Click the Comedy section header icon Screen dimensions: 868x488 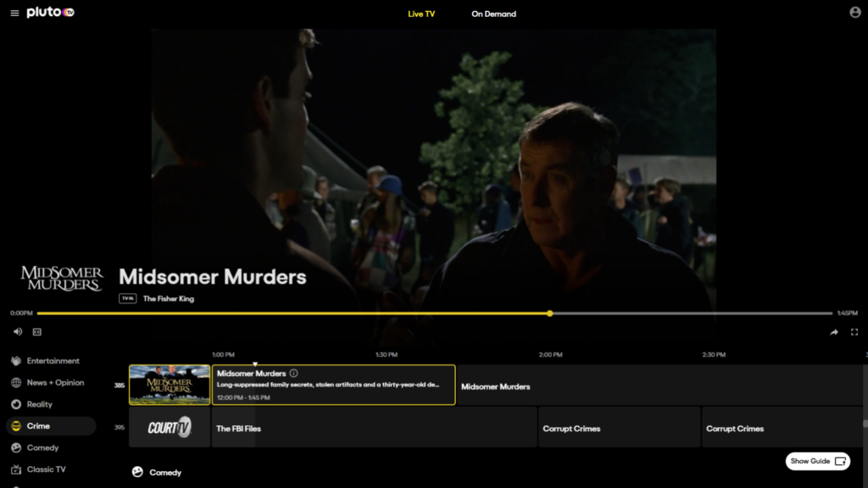click(137, 472)
